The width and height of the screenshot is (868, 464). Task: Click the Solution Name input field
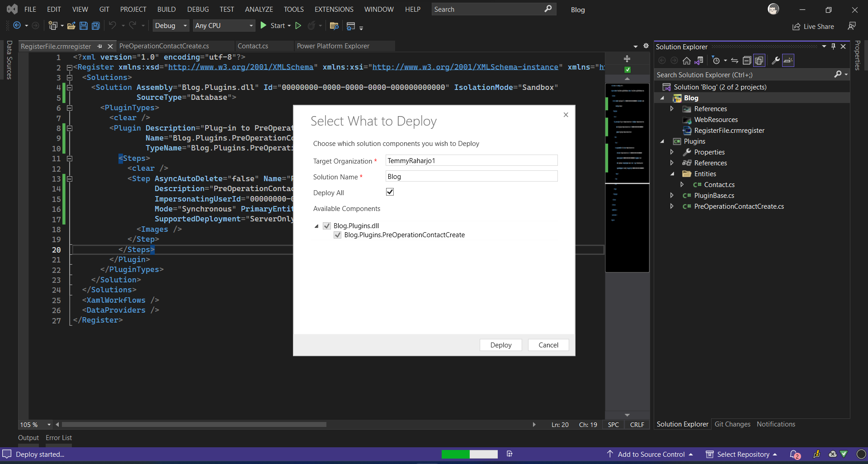coord(472,176)
